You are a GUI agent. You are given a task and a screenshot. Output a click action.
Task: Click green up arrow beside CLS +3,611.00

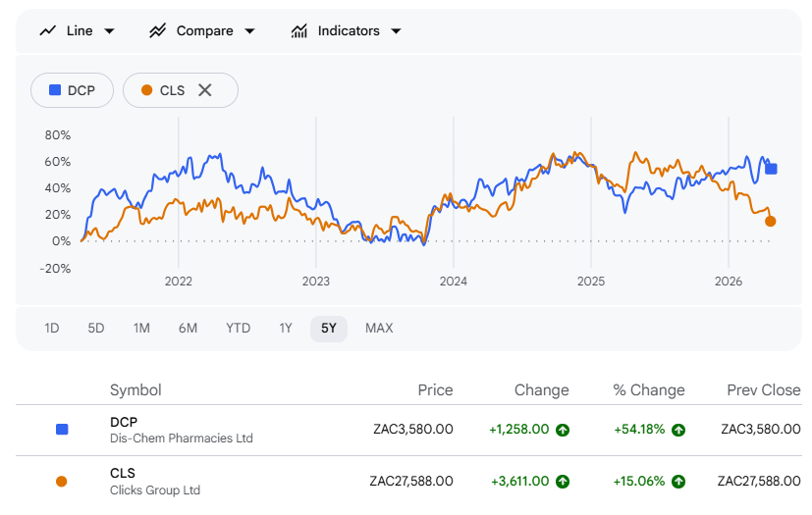coord(563,482)
